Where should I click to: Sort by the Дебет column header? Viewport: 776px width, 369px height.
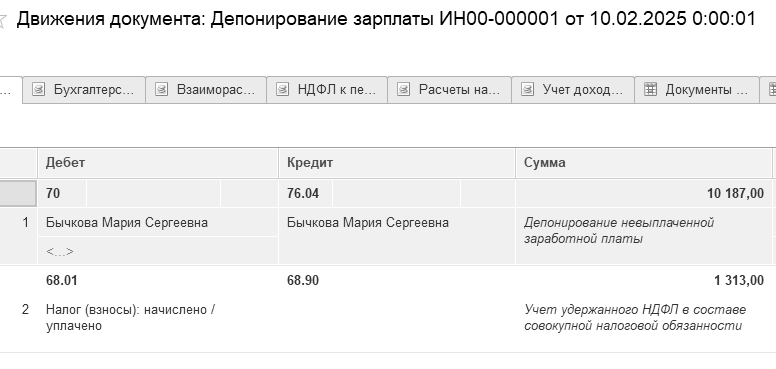click(x=158, y=163)
